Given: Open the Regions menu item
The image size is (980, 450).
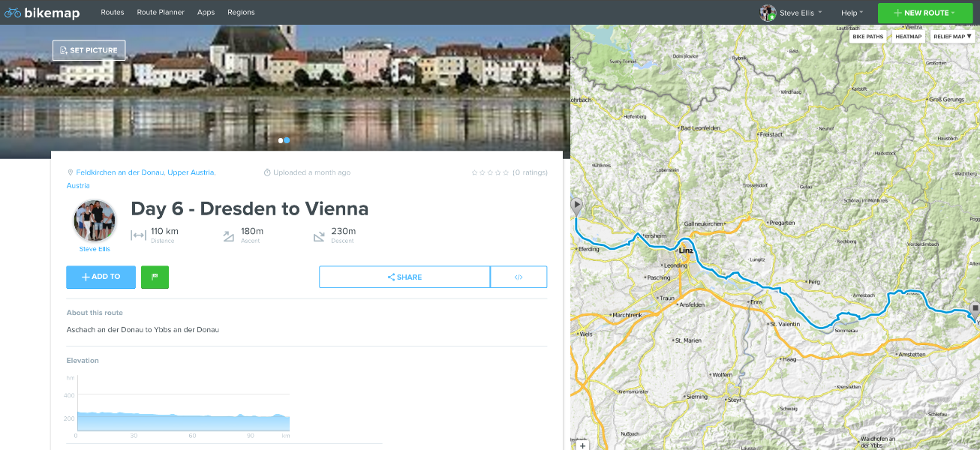Looking at the screenshot, I should [241, 13].
